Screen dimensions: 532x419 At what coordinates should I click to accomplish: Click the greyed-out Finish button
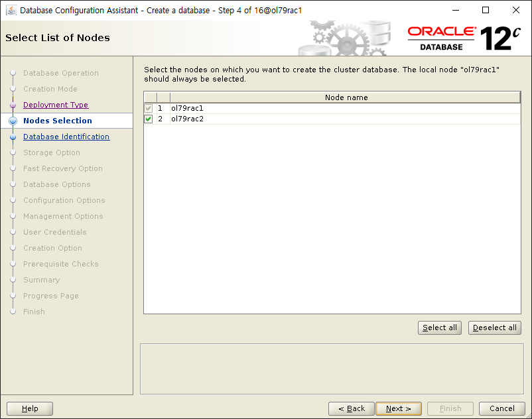tap(450, 408)
